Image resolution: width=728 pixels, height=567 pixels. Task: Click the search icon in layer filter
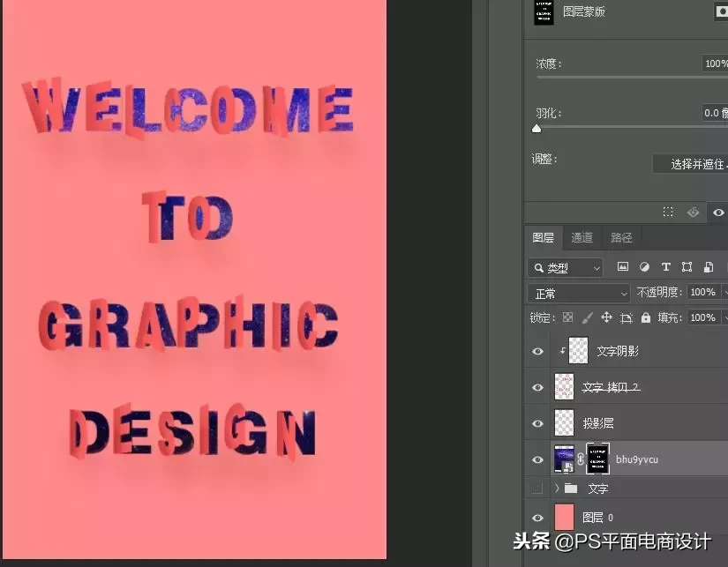coord(538,268)
